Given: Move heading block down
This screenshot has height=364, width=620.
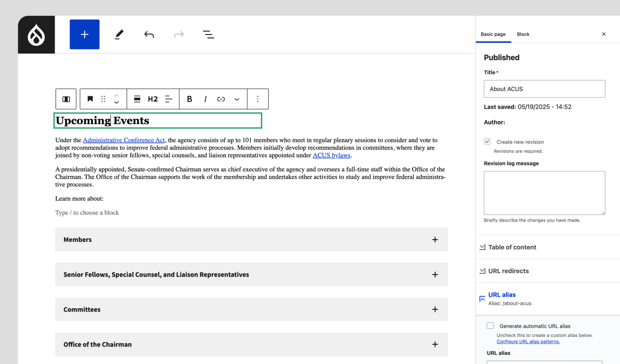Looking at the screenshot, I should tap(116, 103).
